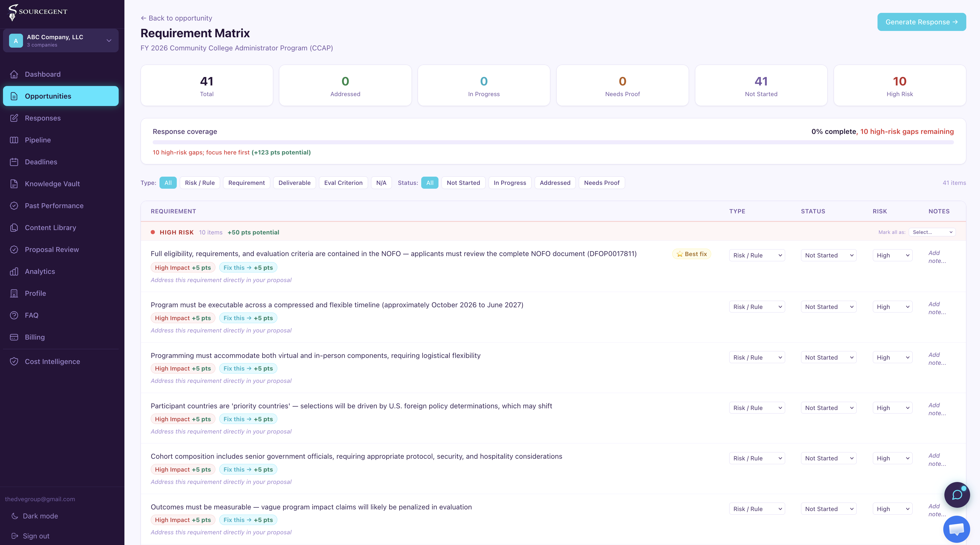Click the Not Started summary card

coord(761,85)
